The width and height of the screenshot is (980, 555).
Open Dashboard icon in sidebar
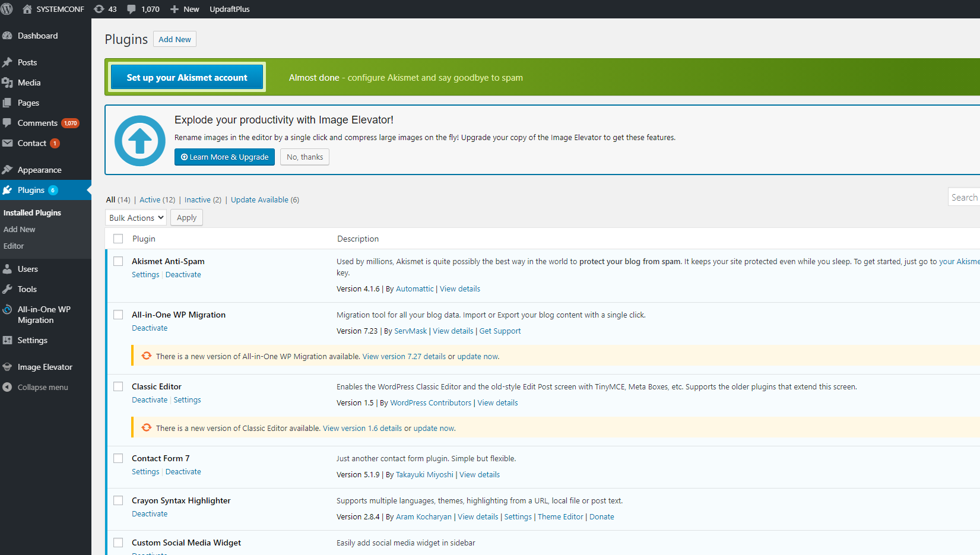[7, 36]
